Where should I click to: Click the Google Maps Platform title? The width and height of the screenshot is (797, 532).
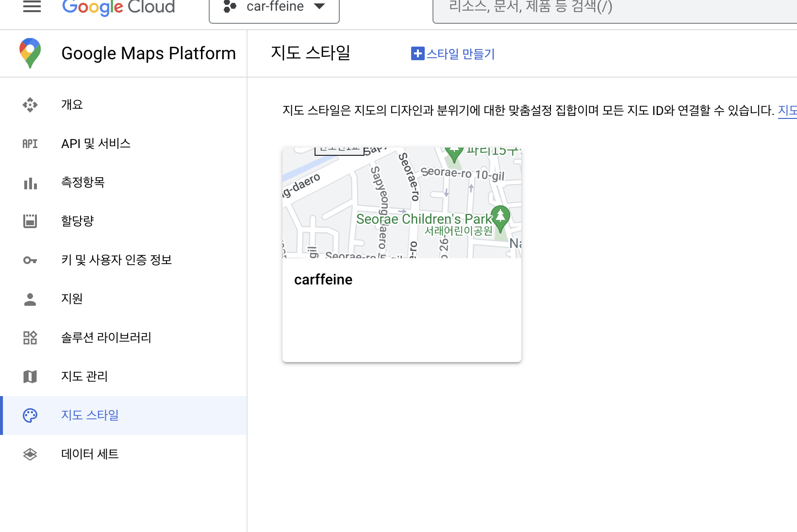(x=149, y=53)
